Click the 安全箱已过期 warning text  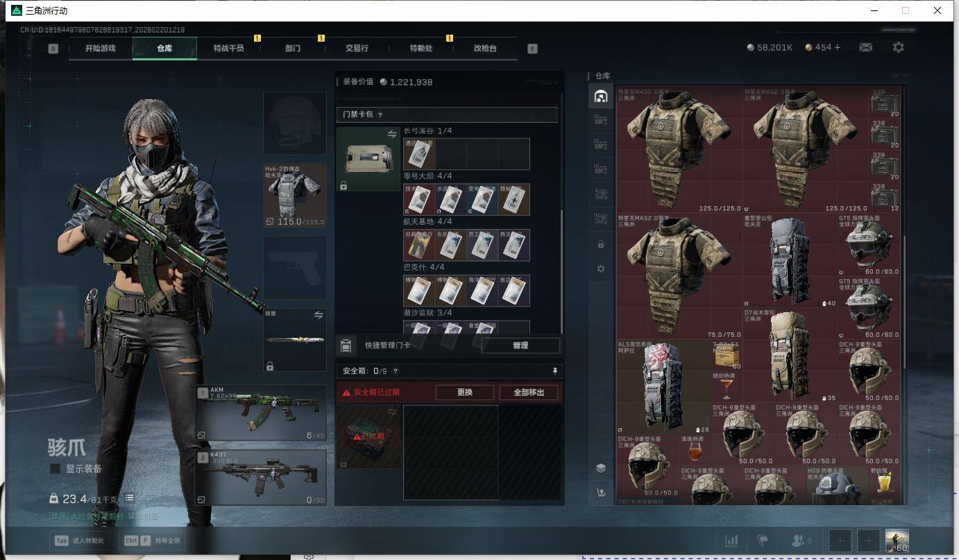click(x=376, y=392)
